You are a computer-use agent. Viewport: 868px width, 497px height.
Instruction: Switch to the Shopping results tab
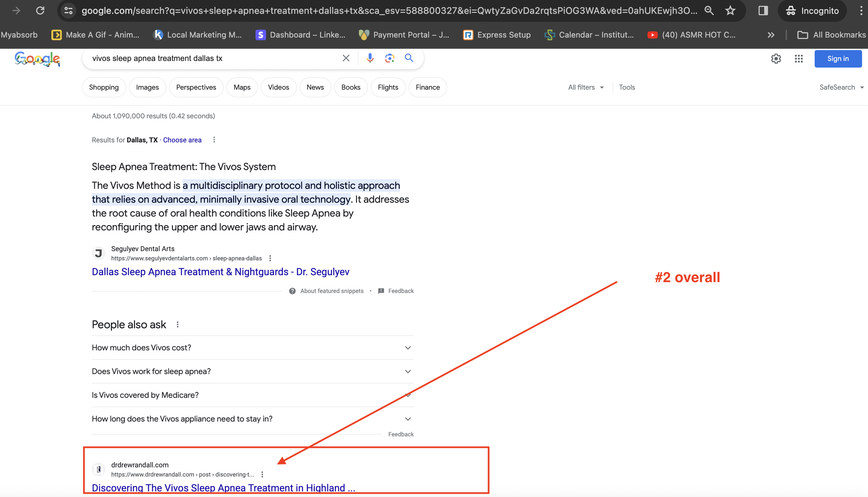click(104, 87)
